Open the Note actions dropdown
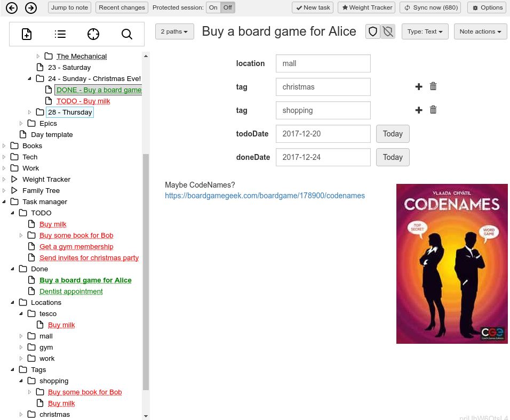 coord(481,31)
